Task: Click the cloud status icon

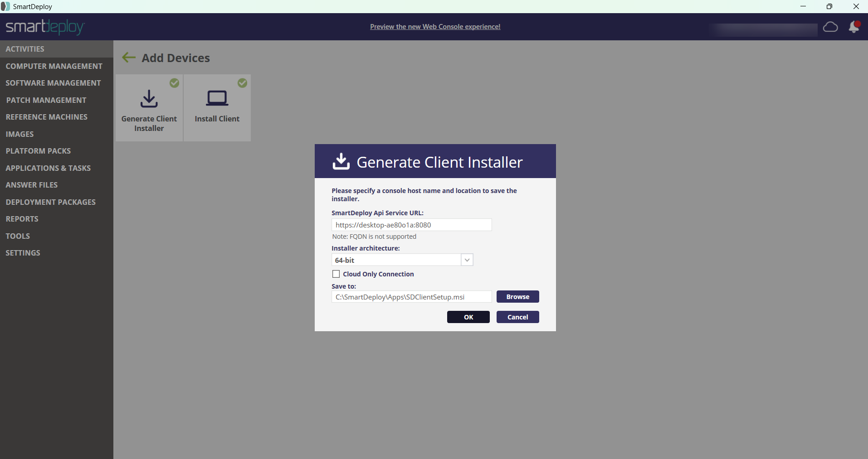Action: pos(830,27)
